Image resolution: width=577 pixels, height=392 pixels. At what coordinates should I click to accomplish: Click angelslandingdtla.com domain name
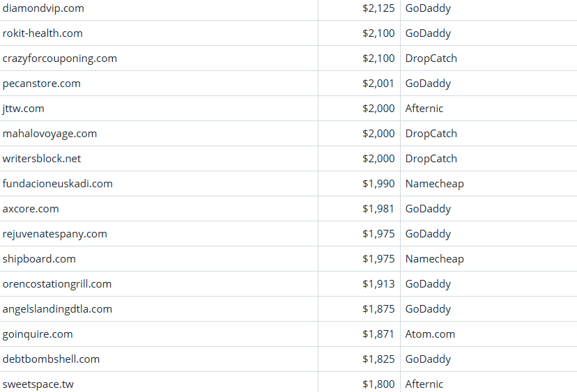pyautogui.click(x=57, y=309)
